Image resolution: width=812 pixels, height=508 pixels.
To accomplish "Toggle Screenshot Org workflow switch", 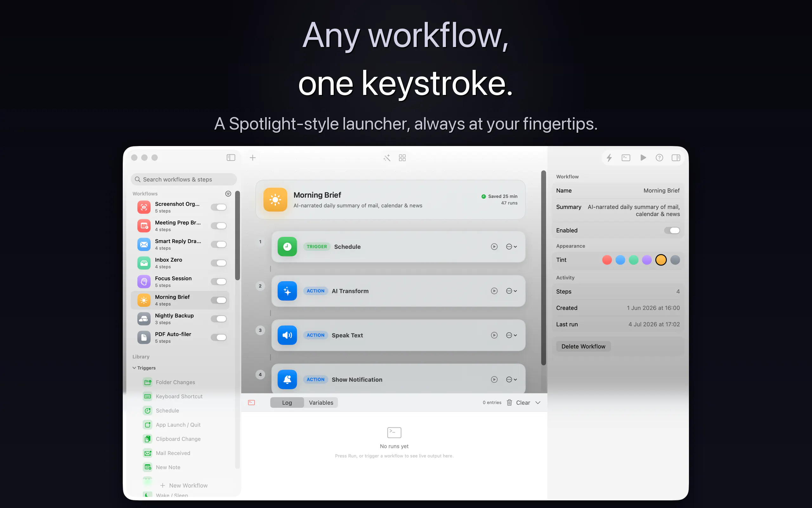I will pos(219,207).
